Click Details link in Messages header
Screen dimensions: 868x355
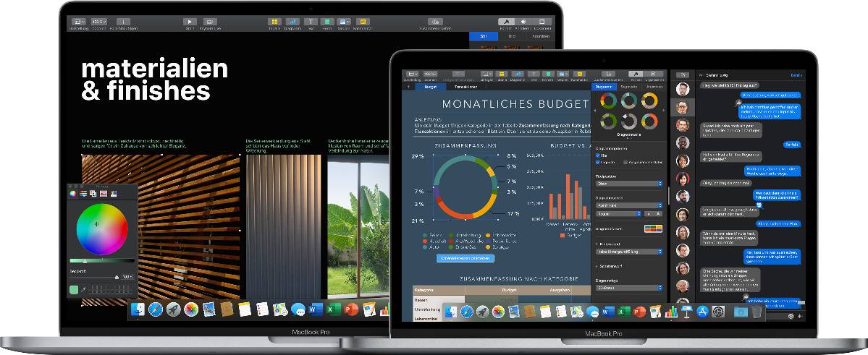796,74
